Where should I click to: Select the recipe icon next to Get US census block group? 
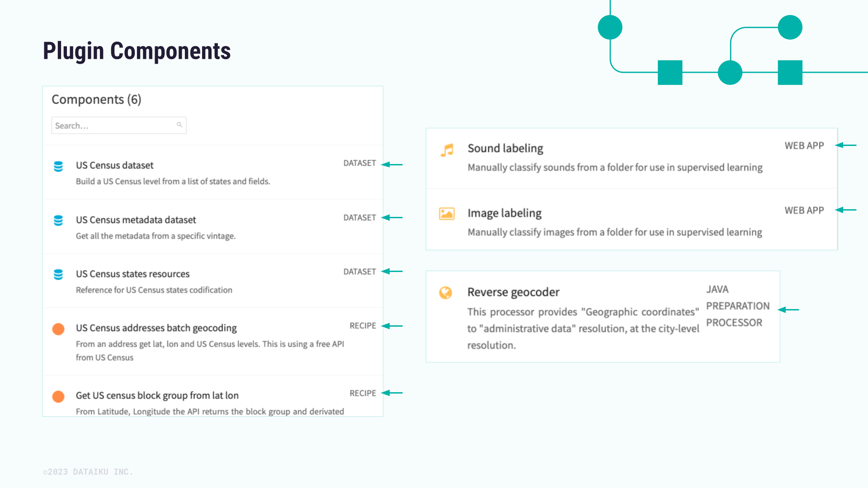(58, 396)
